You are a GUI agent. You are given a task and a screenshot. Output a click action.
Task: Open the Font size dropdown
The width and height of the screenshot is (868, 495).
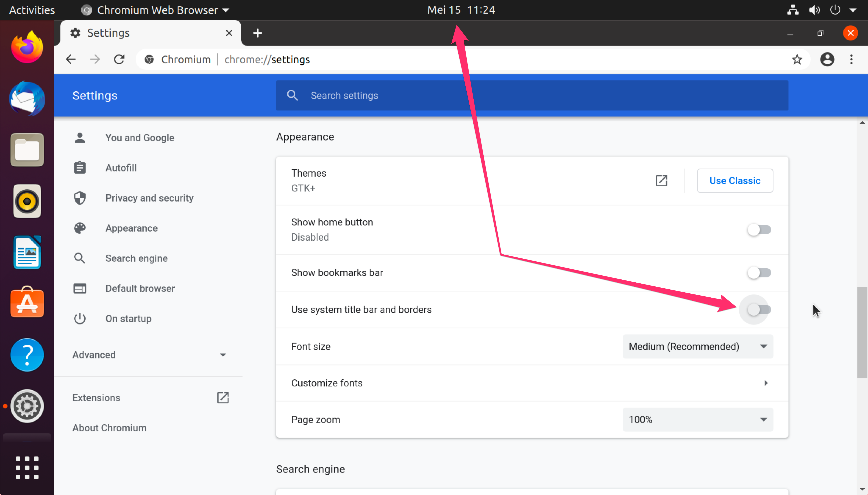point(698,346)
